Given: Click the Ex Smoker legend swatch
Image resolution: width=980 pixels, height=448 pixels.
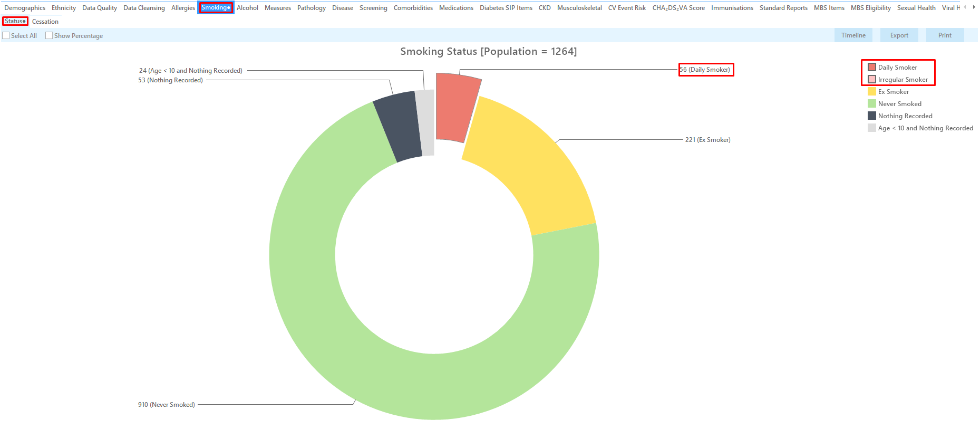Looking at the screenshot, I should (x=872, y=91).
